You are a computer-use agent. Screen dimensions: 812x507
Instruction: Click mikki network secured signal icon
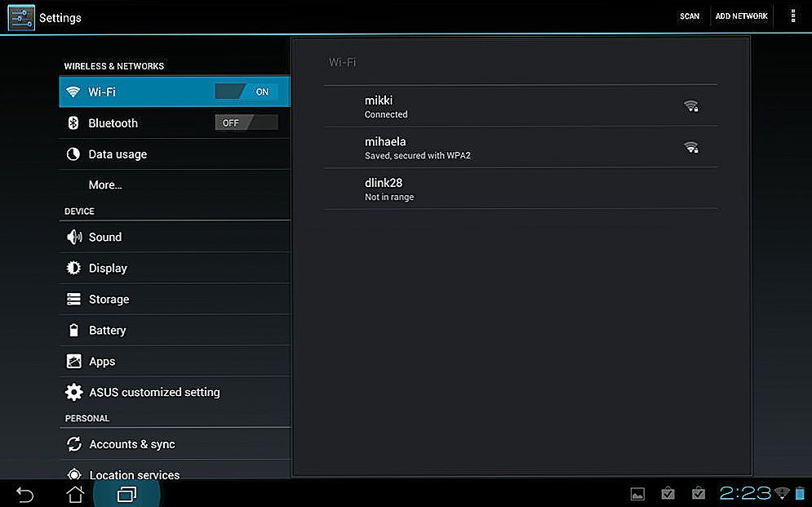[691, 106]
